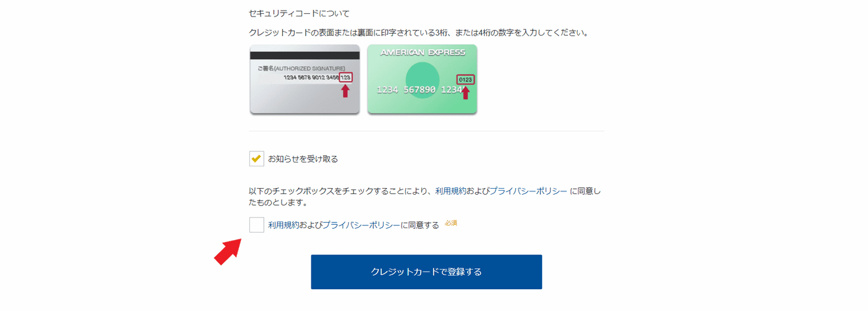This screenshot has height=311, width=868.
Task: Open 利用規約 link beside the agreement checkbox
Action: pos(284,225)
